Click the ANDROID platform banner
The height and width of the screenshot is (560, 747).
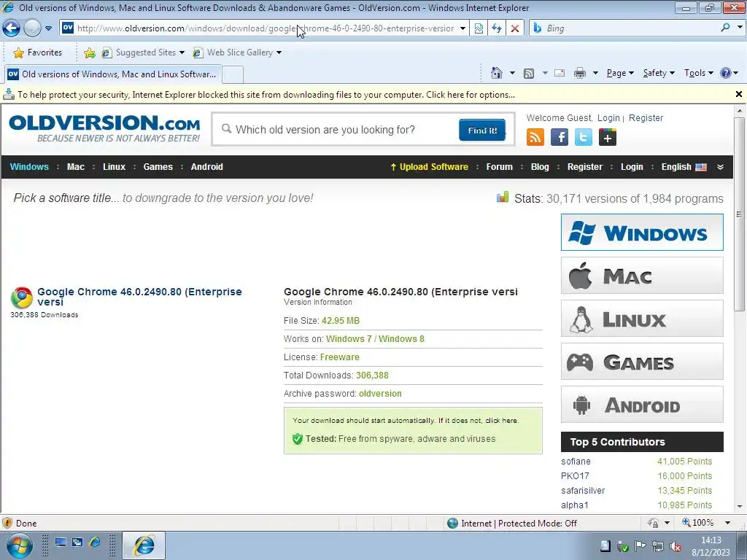click(642, 405)
